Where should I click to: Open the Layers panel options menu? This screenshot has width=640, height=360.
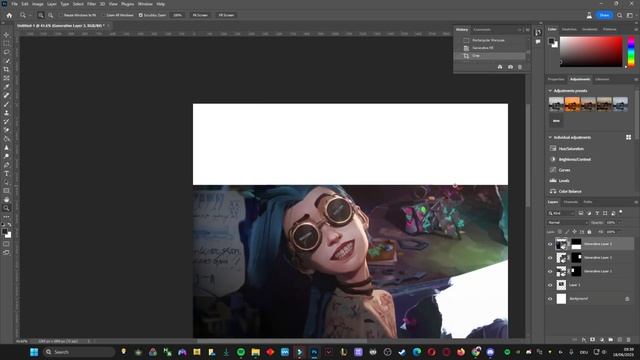point(636,202)
